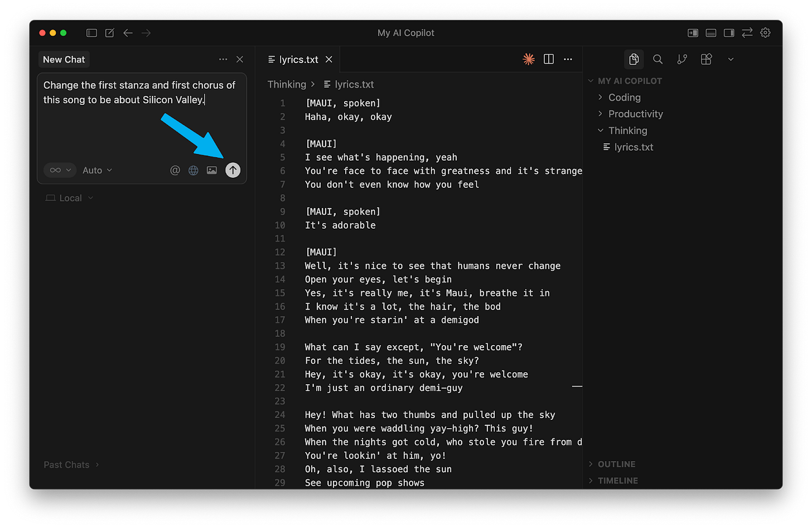Expand the OUTLINE section
This screenshot has height=528, width=812.
click(x=616, y=464)
